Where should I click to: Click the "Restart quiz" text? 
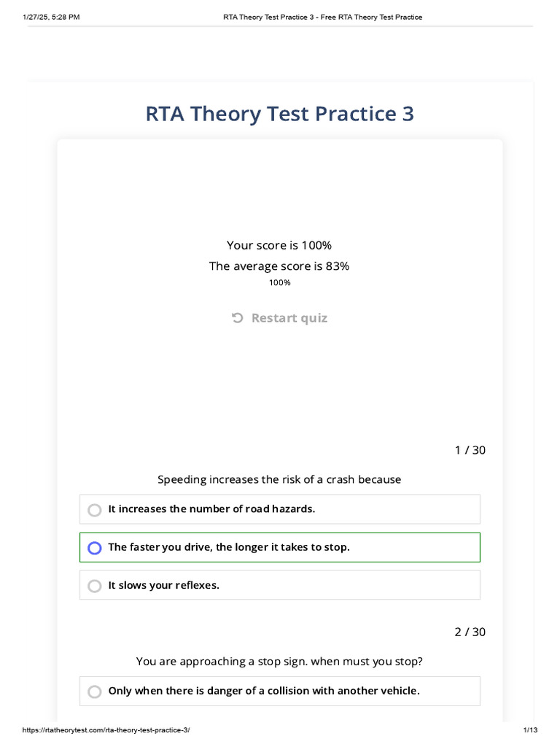[x=289, y=318]
